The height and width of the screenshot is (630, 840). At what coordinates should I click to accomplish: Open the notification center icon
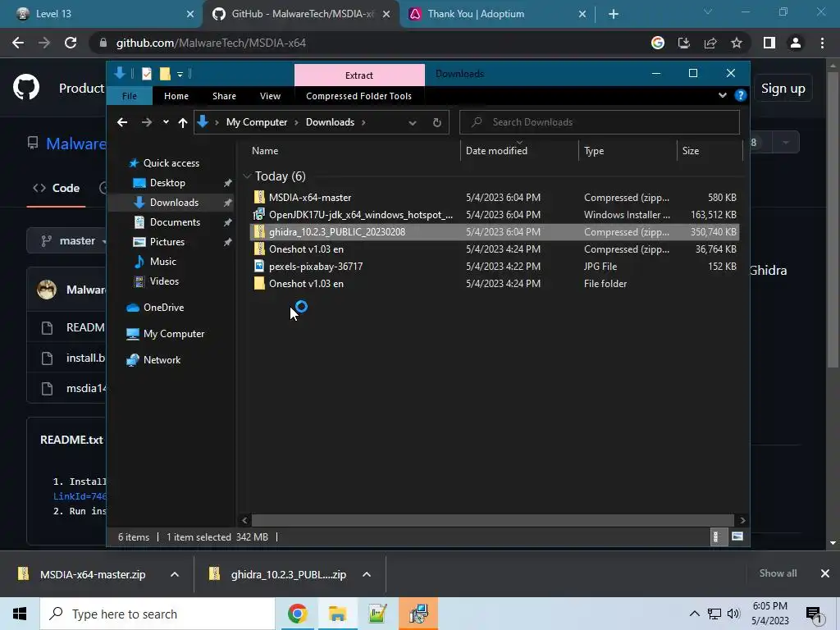click(814, 614)
